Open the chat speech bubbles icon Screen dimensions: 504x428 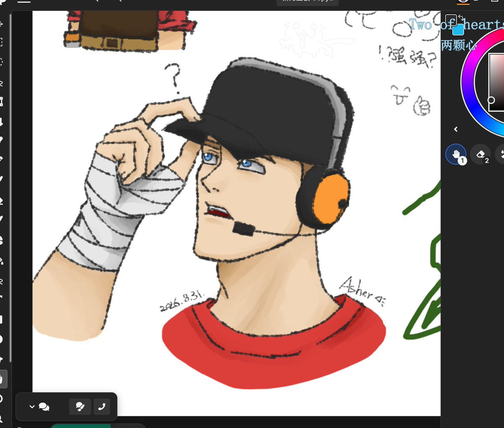click(44, 407)
